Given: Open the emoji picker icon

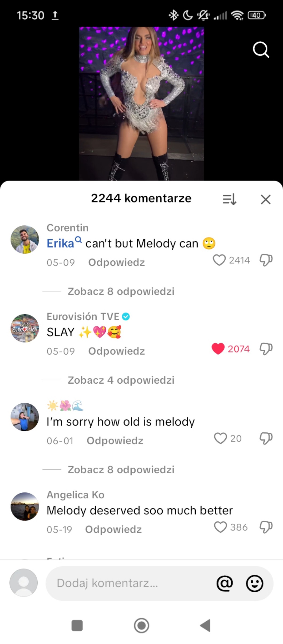Looking at the screenshot, I should tap(254, 583).
